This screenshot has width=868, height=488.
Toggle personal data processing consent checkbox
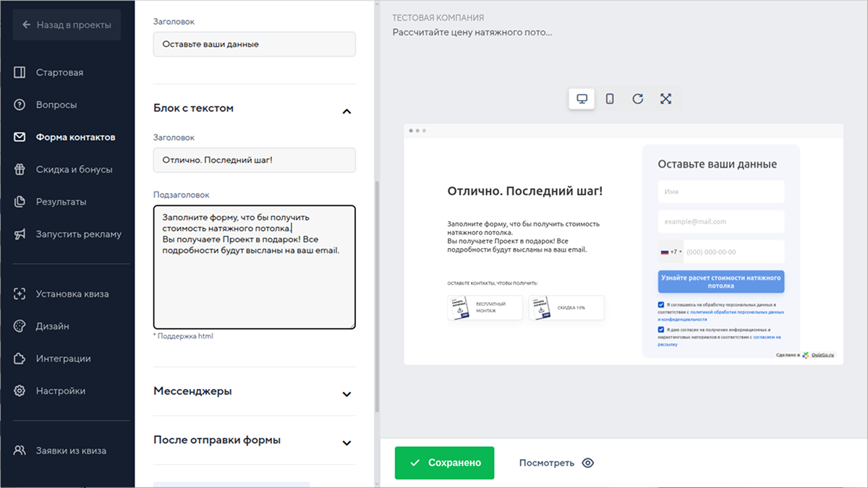pyautogui.click(x=661, y=305)
